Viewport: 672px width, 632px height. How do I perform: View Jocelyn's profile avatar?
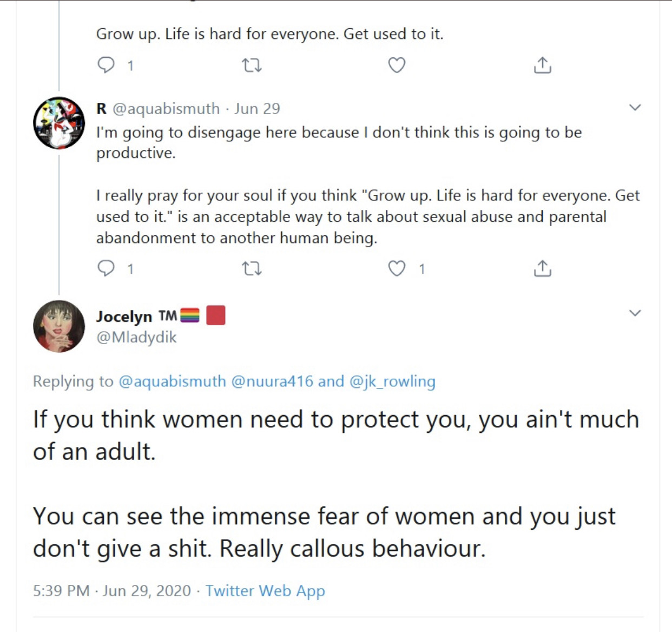coord(59,326)
